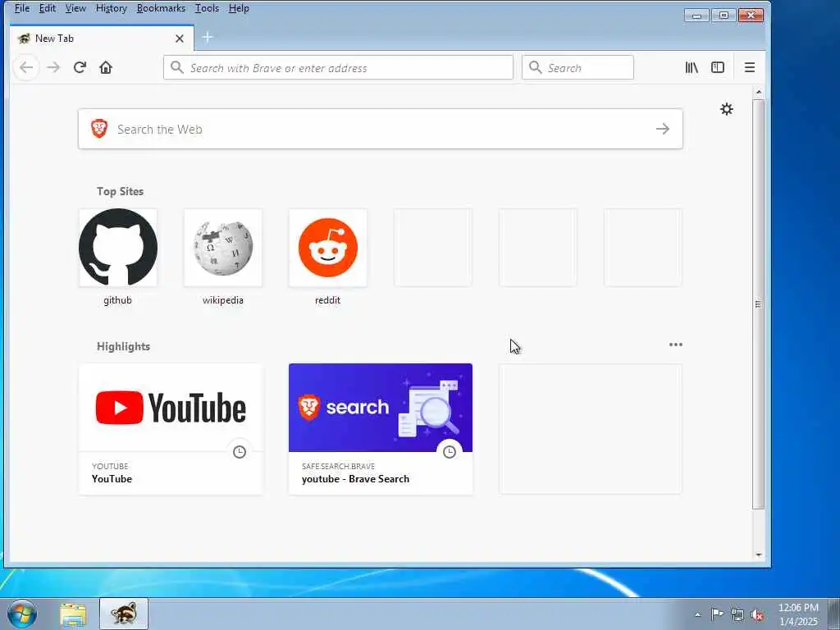Reload the current page
This screenshot has height=630, width=840.
pyautogui.click(x=80, y=67)
